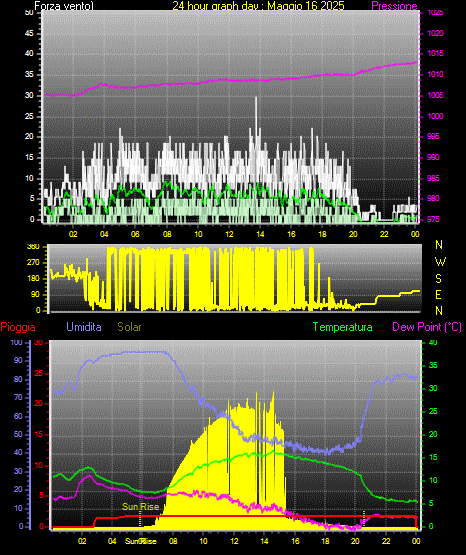The image size is (466, 555).
Task: Click the SunRise label on bottom axis
Action: click(x=141, y=541)
